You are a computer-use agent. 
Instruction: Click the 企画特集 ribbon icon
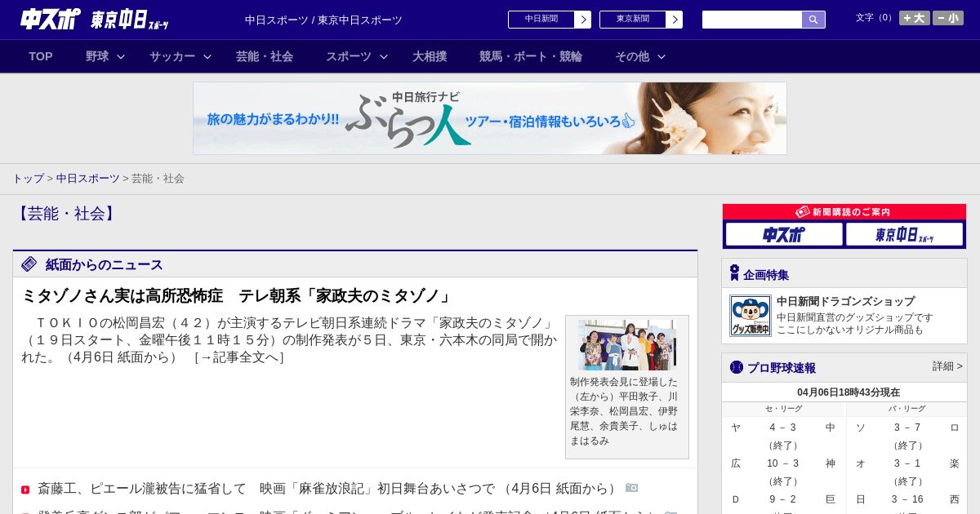point(734,273)
